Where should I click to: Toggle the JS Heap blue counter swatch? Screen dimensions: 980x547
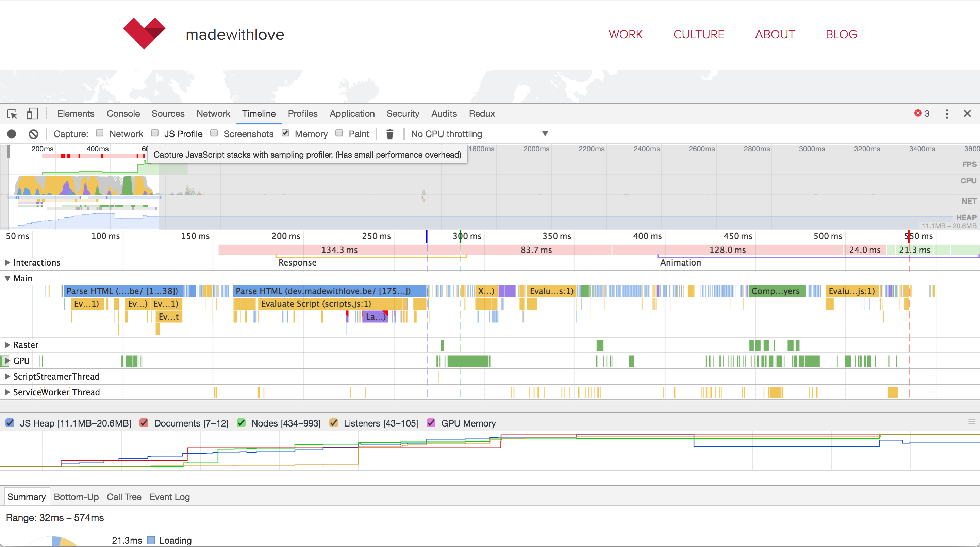click(x=10, y=423)
